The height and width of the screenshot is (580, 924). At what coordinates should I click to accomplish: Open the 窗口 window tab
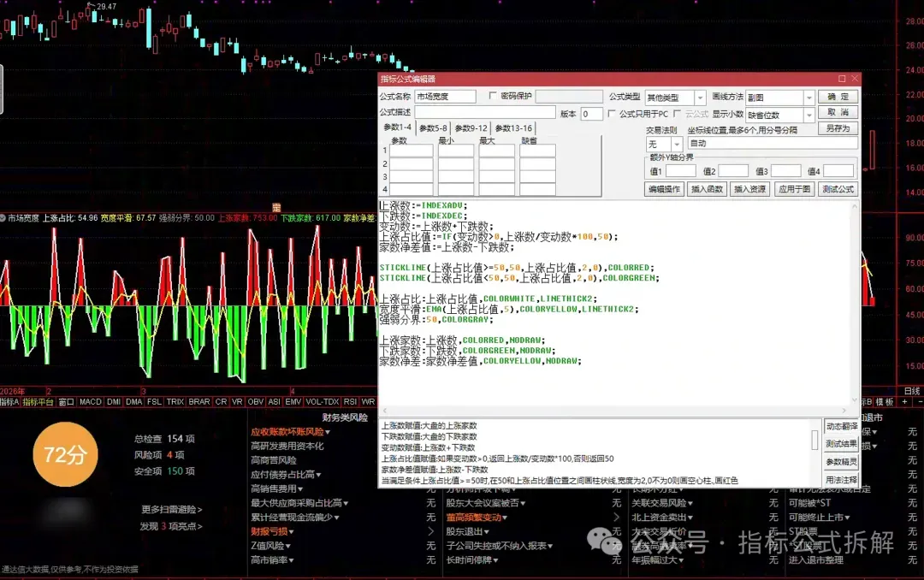66,401
